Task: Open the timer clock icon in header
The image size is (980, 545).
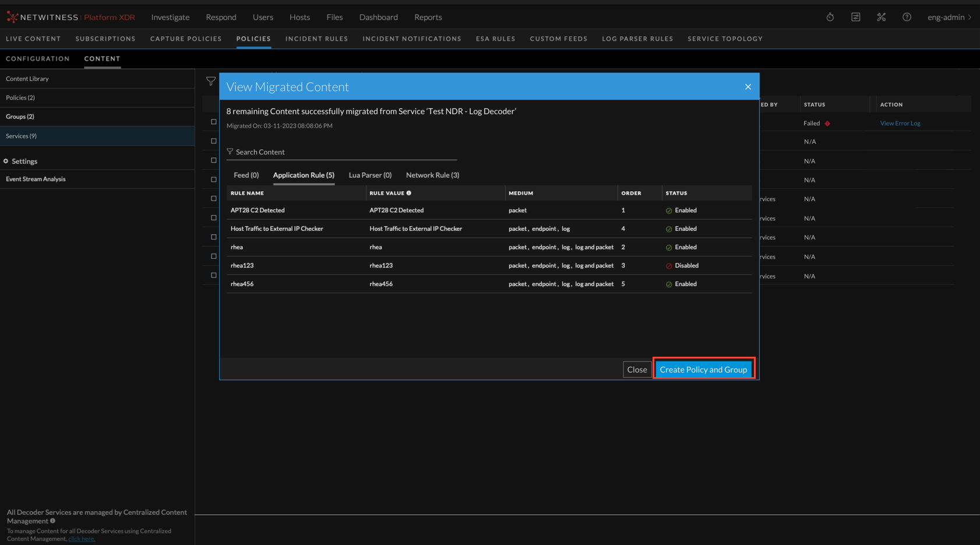Action: pyautogui.click(x=830, y=17)
